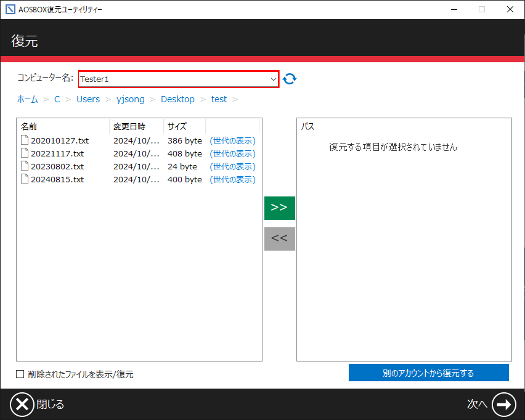The width and height of the screenshot is (525, 420).
Task: Select file name 202010127.txt
Action: point(60,141)
